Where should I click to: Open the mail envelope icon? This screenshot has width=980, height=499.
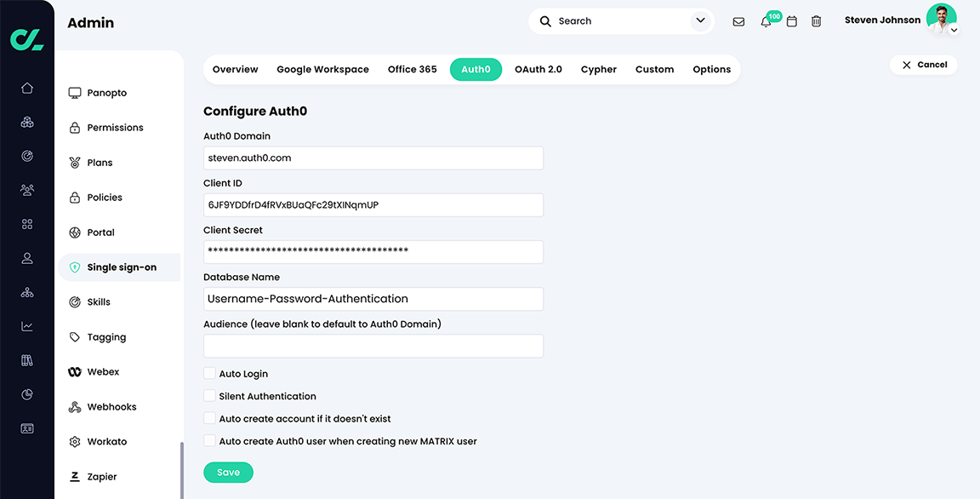(x=738, y=21)
